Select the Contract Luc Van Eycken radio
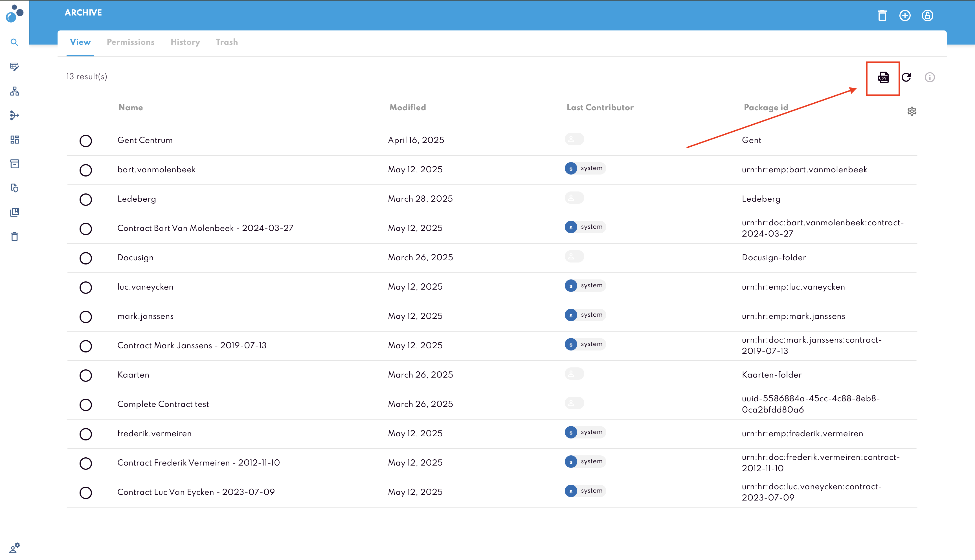975x560 pixels. click(x=85, y=493)
